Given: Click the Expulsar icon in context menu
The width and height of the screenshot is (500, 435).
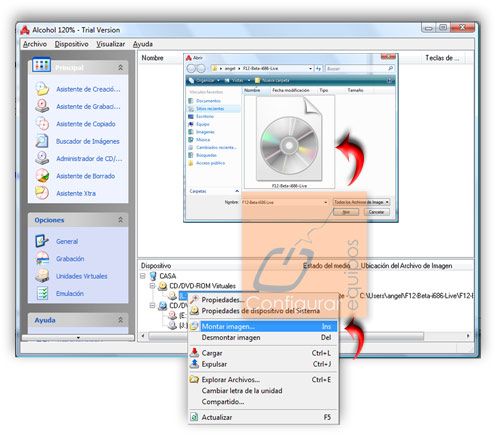Looking at the screenshot, I should click(x=194, y=364).
